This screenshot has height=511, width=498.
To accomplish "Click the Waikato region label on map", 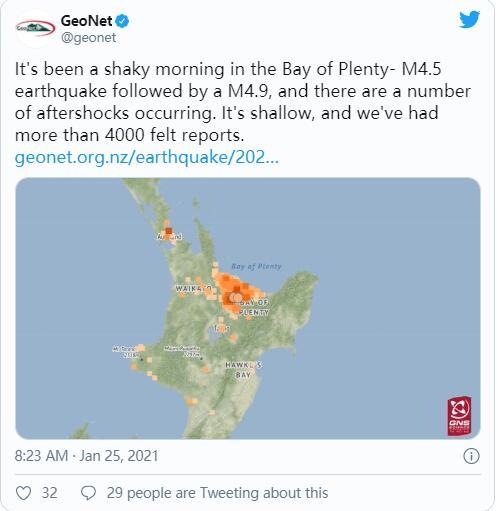I will [x=194, y=288].
